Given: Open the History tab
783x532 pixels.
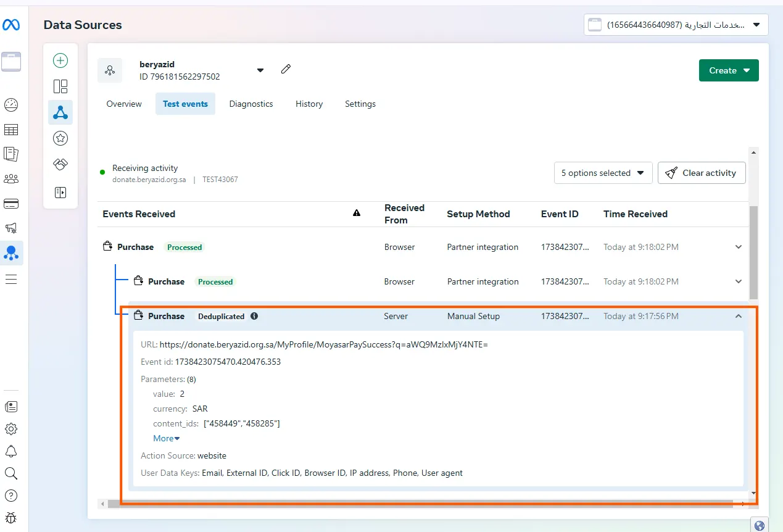Looking at the screenshot, I should [x=309, y=104].
